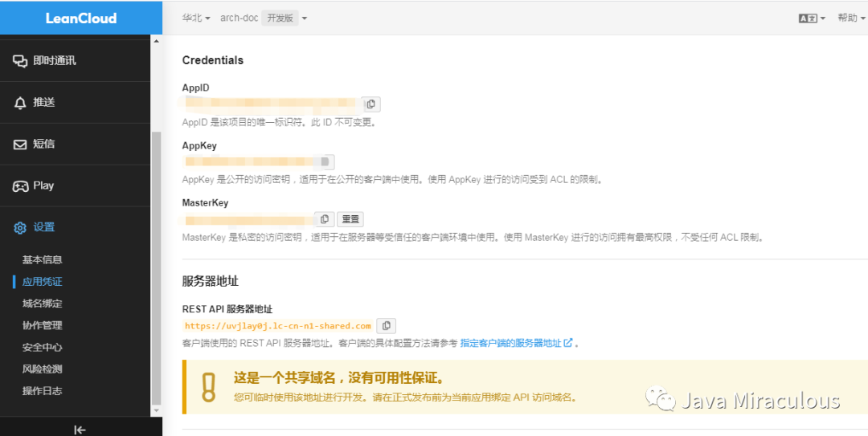Click the warning exclamation icon
This screenshot has width=868, height=436.
208,387
